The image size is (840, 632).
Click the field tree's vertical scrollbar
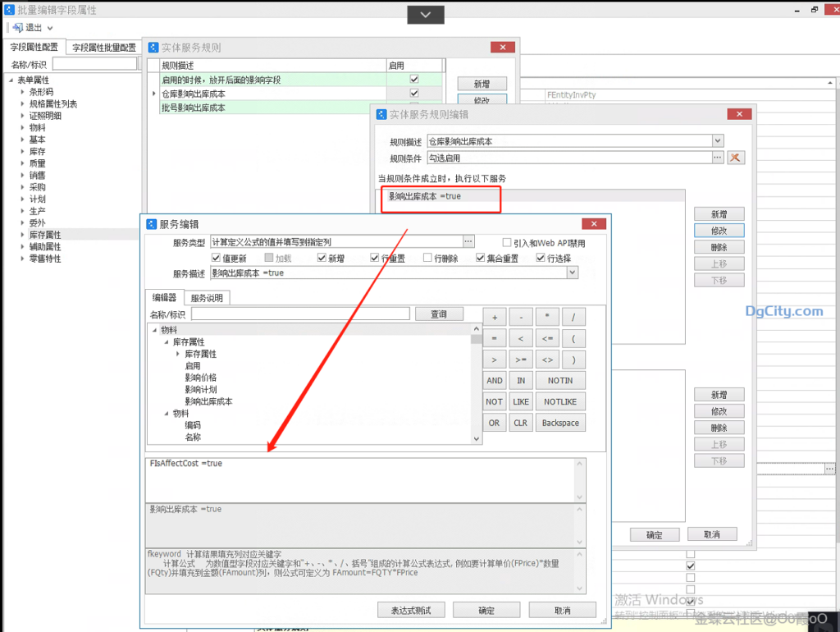point(477,386)
